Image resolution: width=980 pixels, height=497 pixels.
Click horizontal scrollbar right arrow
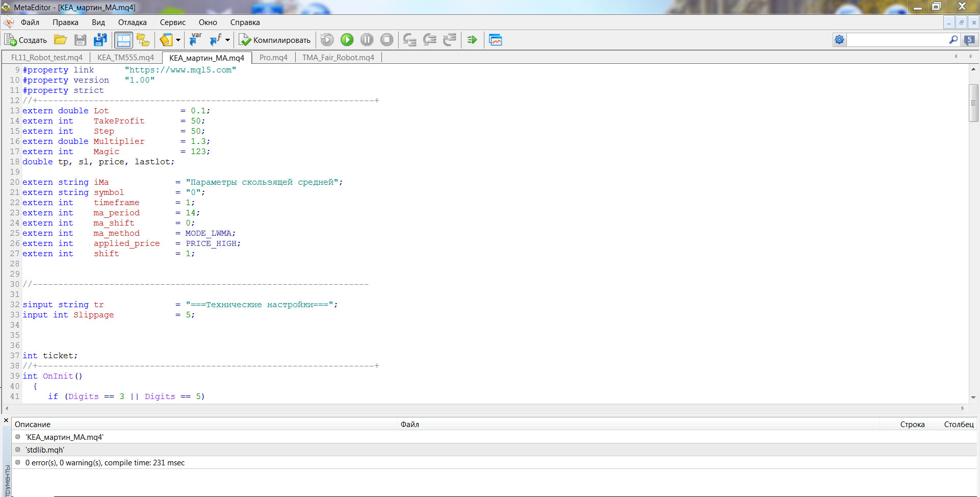(963, 408)
